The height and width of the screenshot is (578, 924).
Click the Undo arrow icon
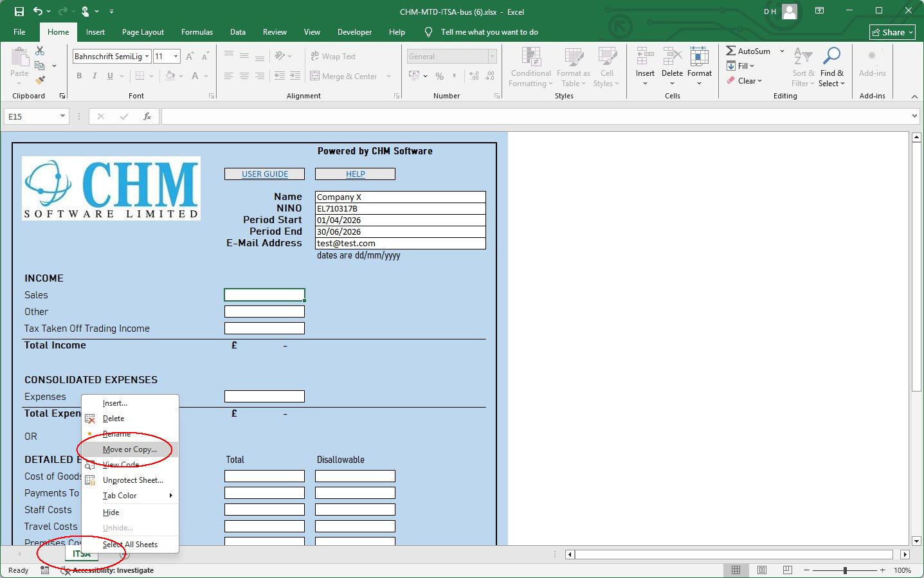click(x=38, y=12)
